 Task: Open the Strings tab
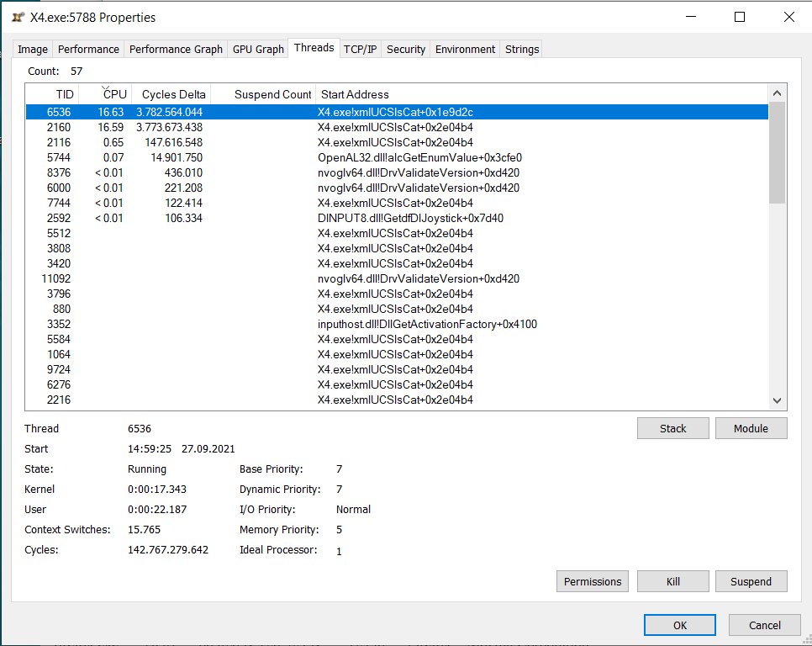coord(522,50)
